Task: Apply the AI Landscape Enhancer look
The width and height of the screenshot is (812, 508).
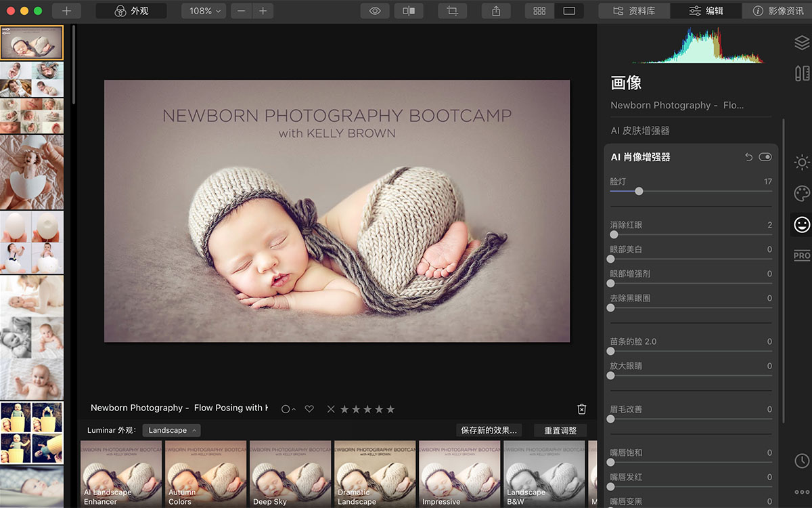Action: (x=121, y=474)
